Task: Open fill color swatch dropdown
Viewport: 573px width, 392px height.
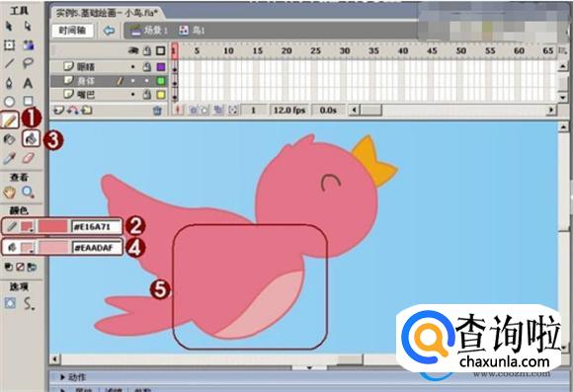Action: tap(28, 248)
